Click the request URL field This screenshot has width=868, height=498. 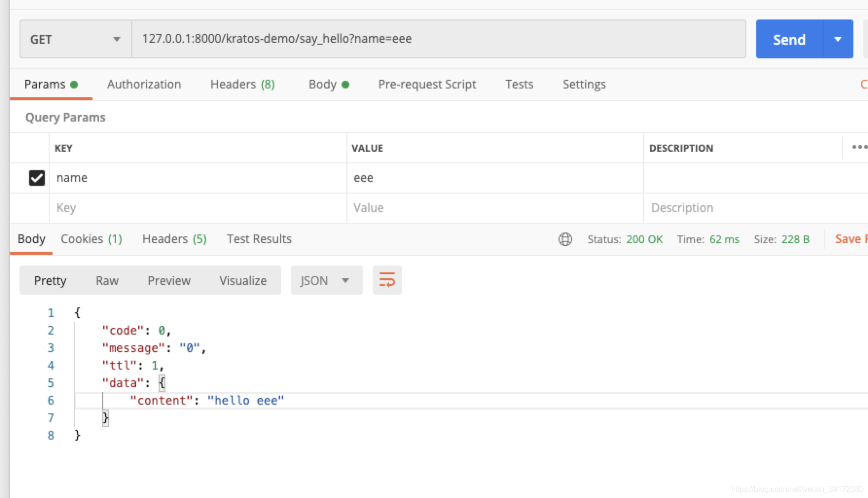pos(438,39)
